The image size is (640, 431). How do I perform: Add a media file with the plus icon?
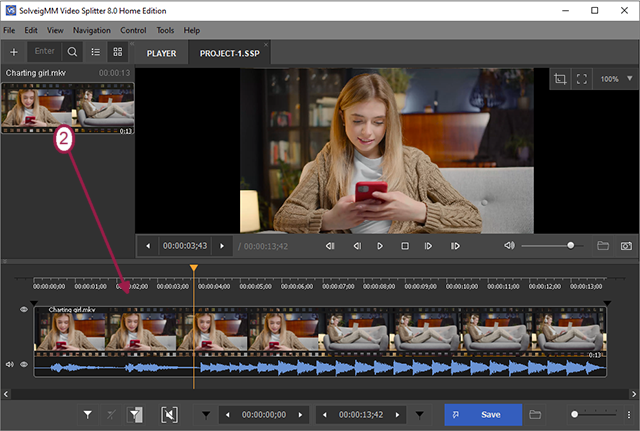(x=14, y=51)
